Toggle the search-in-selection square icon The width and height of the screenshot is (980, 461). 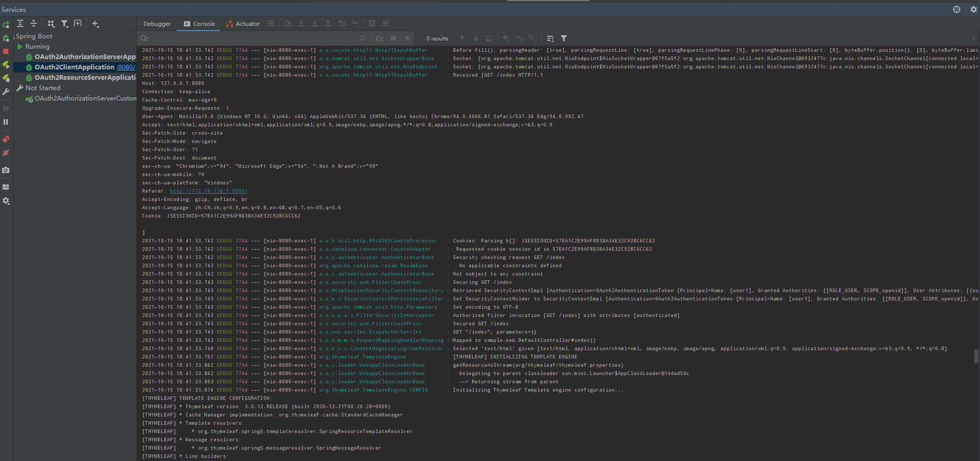(489, 38)
